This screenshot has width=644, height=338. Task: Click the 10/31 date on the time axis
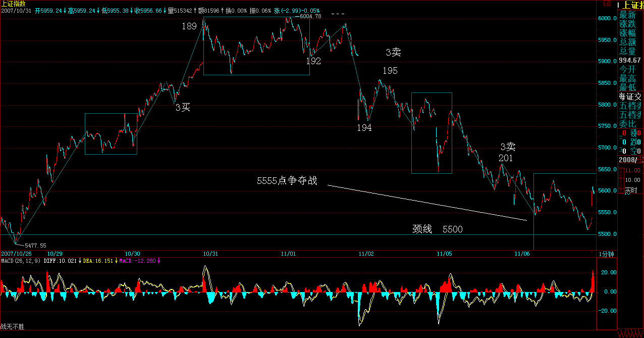pyautogui.click(x=210, y=254)
